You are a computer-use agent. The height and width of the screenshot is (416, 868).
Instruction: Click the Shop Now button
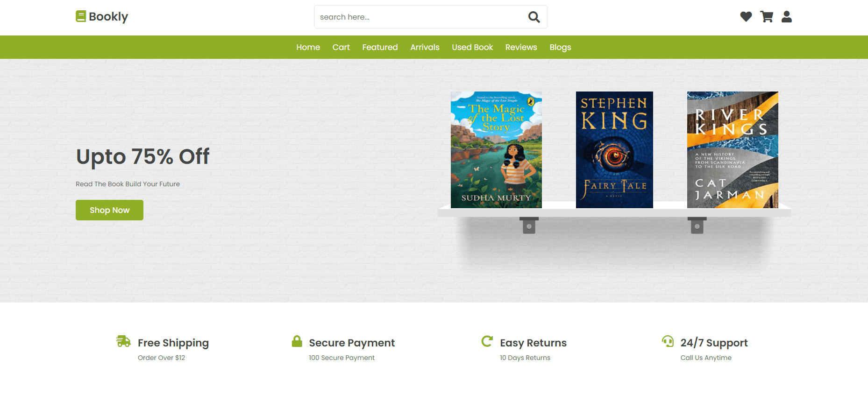[109, 210]
